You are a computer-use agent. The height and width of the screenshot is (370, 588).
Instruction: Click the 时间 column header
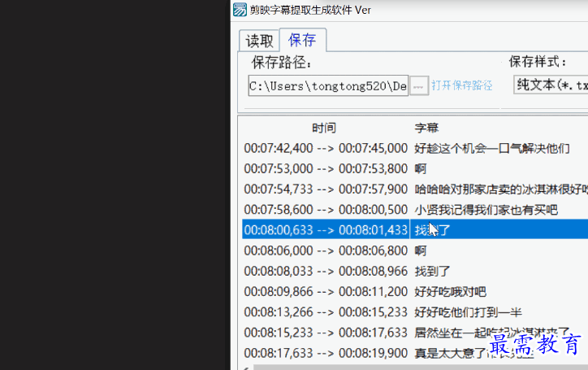click(x=323, y=128)
